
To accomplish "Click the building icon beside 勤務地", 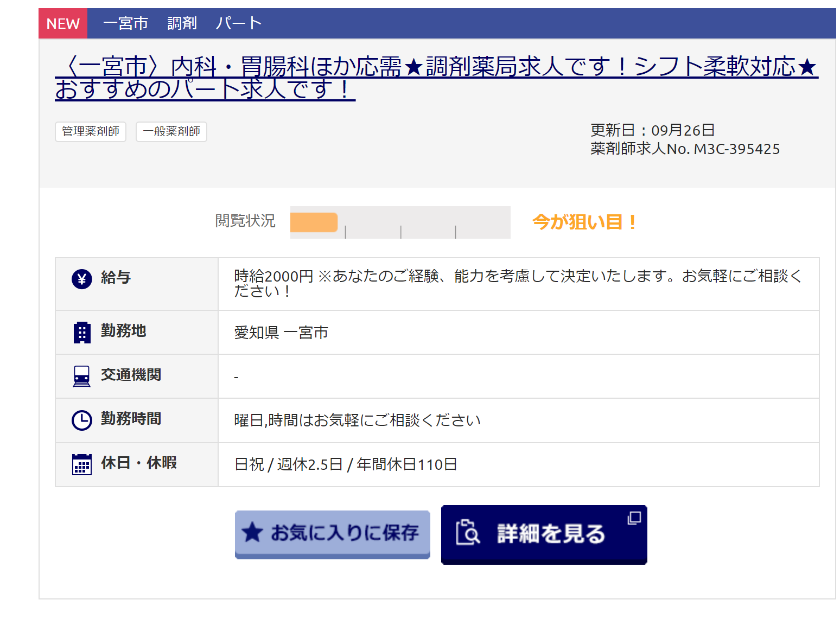I will click(x=82, y=333).
